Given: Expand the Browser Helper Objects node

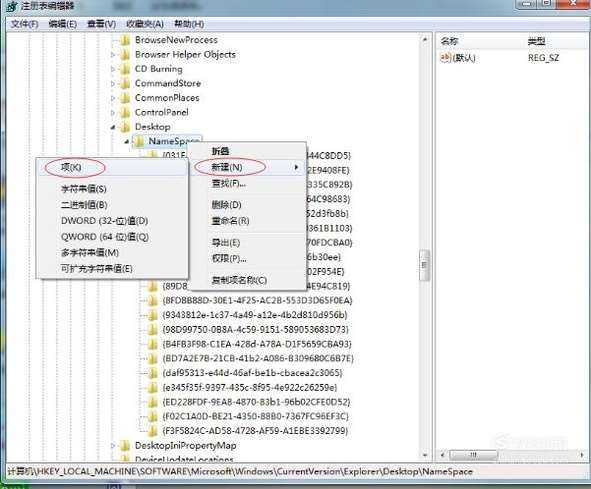Looking at the screenshot, I should coord(113,55).
